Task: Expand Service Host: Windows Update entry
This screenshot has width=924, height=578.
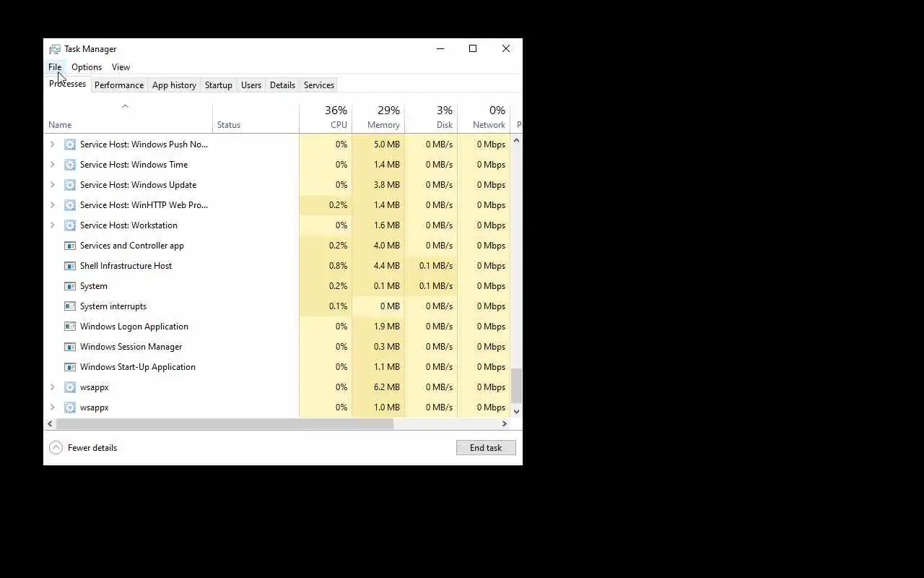Action: pyautogui.click(x=52, y=185)
